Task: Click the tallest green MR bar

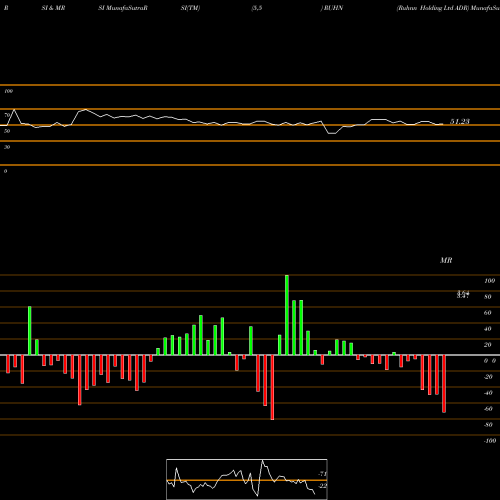Action: (x=287, y=315)
